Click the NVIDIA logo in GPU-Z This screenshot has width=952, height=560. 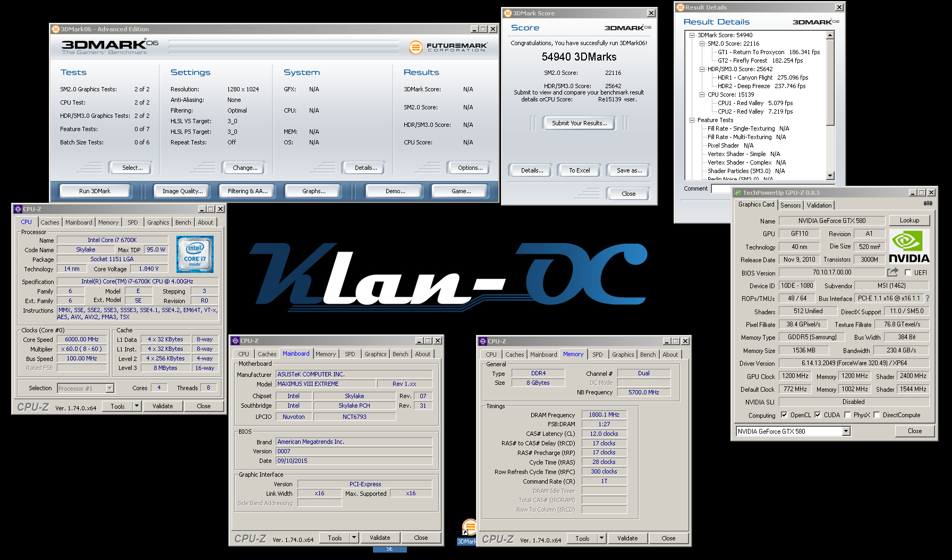[909, 247]
